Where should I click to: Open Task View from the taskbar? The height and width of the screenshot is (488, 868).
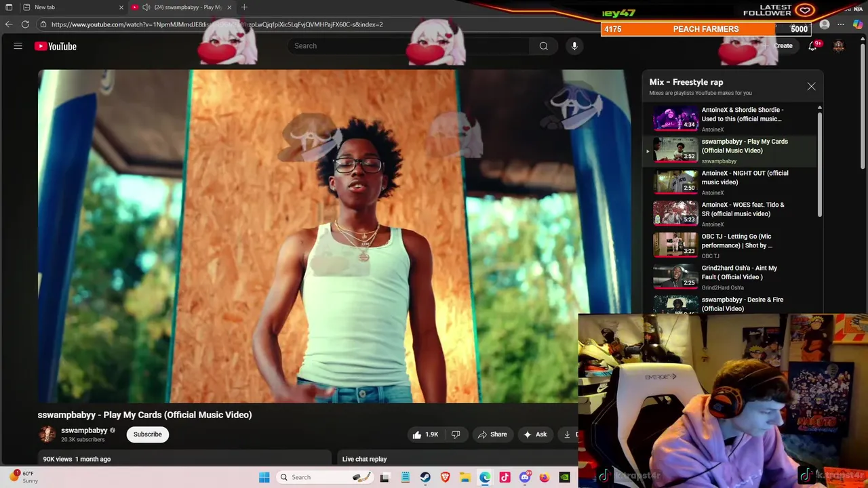(384, 477)
